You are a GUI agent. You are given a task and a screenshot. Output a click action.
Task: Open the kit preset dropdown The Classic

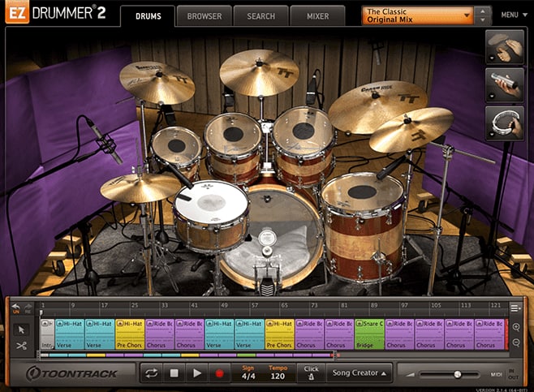[417, 15]
